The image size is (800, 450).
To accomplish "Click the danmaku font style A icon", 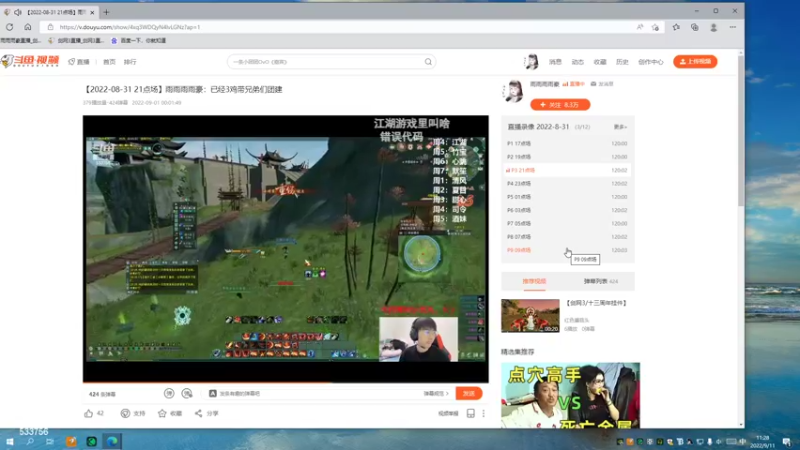I will click(213, 393).
